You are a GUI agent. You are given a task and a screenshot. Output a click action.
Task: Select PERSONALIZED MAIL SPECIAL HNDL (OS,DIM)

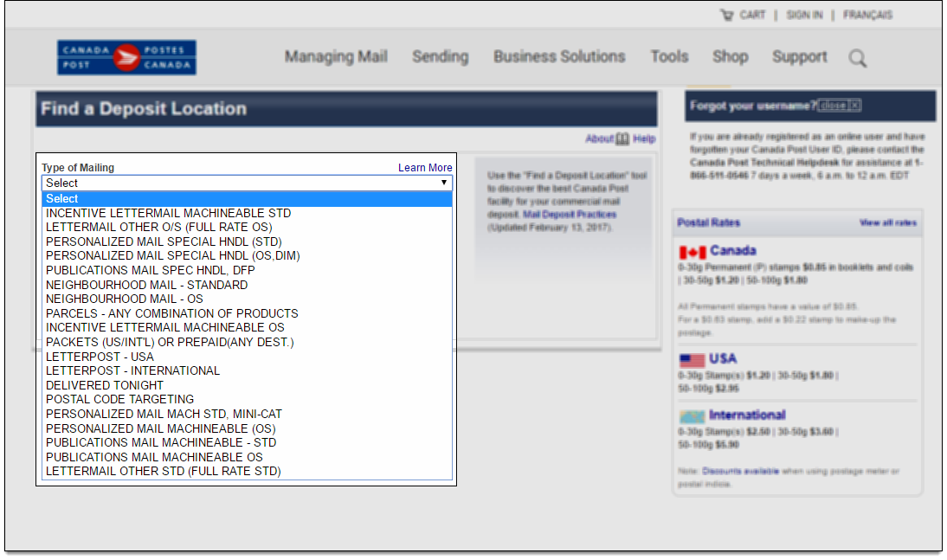247,256
